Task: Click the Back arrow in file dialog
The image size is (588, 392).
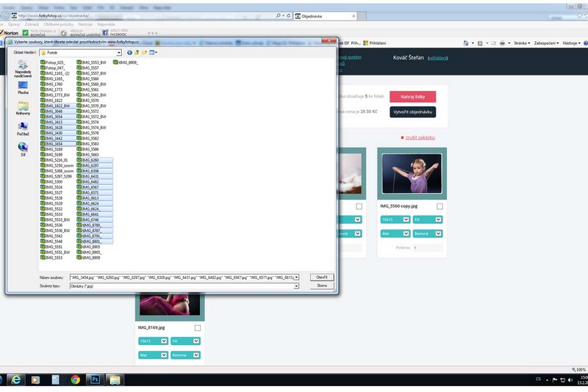Action: pos(129,53)
